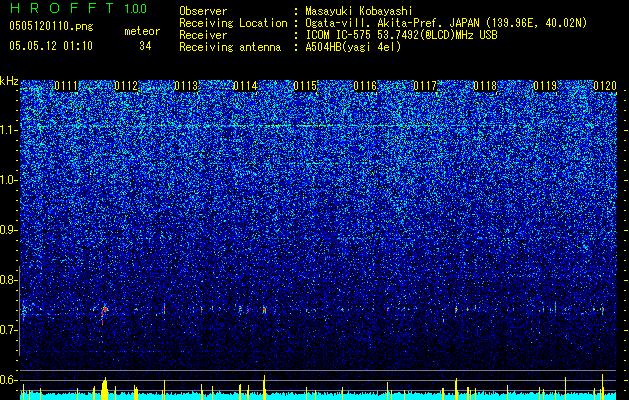Image resolution: width=629 pixels, height=400 pixels.
Task: Click the 0113 time marker
Action: coord(186,86)
